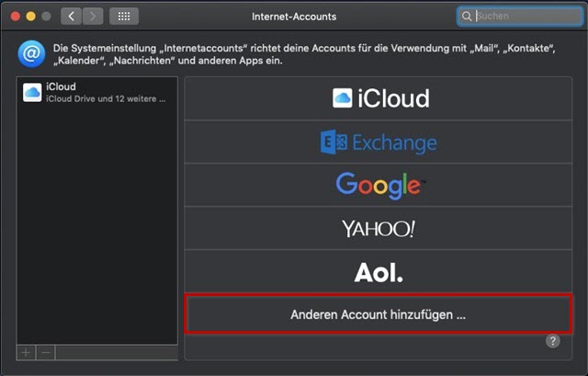The image size is (588, 376).
Task: Click the search magnifier icon
Action: click(466, 17)
